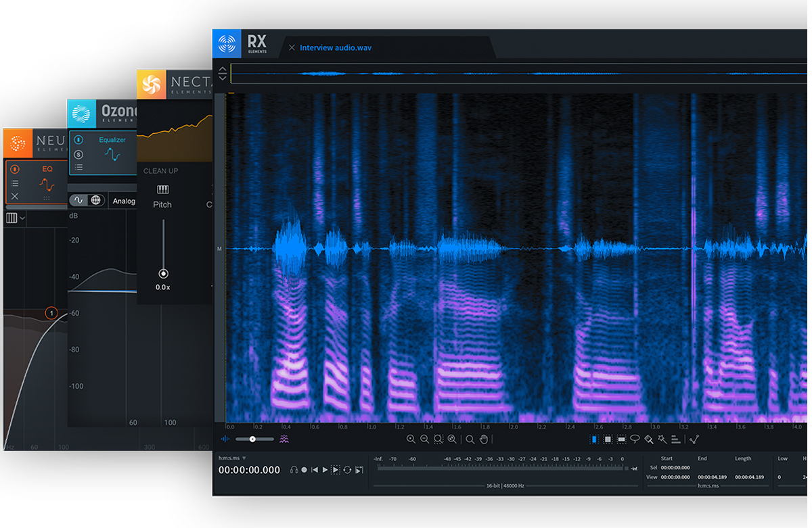Bypass the Neutron EQ module power button
The height and width of the screenshot is (528, 812).
(x=15, y=169)
